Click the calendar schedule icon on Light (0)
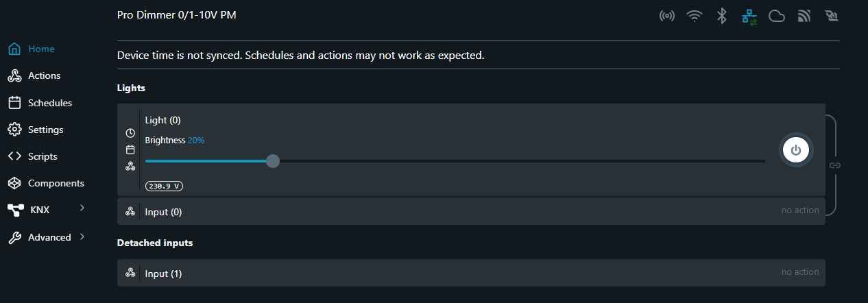 [x=130, y=149]
